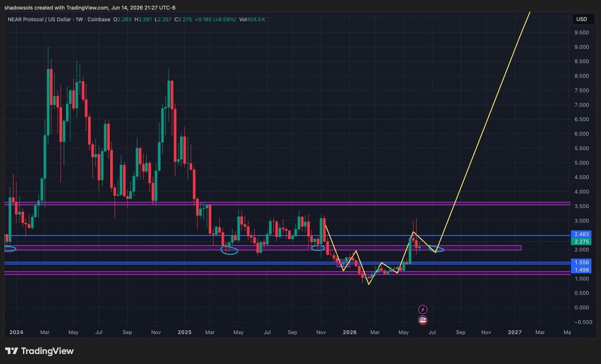Image resolution: width=601 pixels, height=364 pixels.
Task: Select the blue 1.498 price label
Action: point(581,270)
